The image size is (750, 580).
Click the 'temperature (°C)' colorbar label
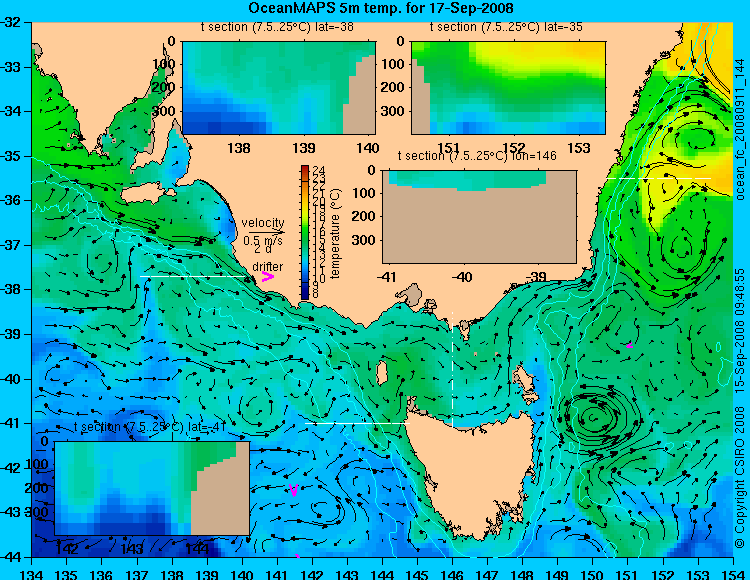click(335, 233)
